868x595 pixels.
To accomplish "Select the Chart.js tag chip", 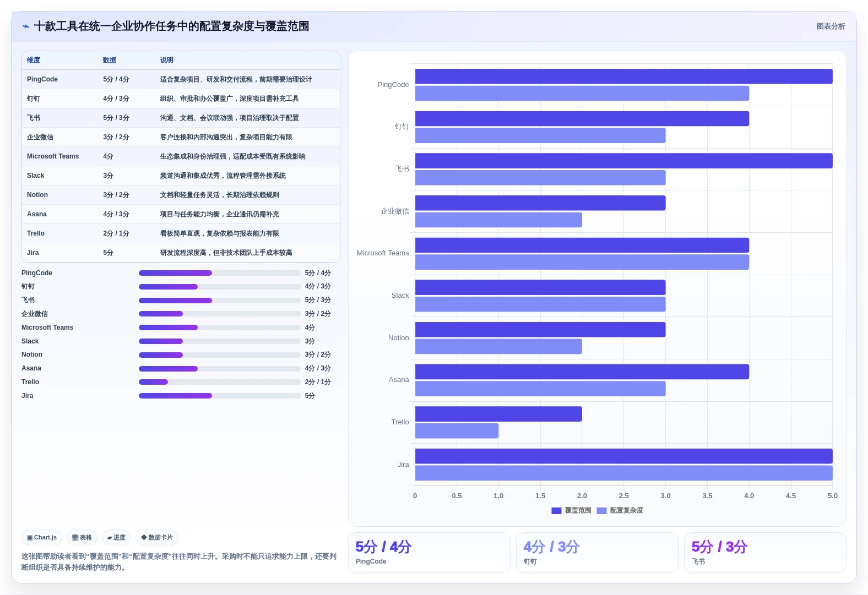I will pyautogui.click(x=42, y=538).
